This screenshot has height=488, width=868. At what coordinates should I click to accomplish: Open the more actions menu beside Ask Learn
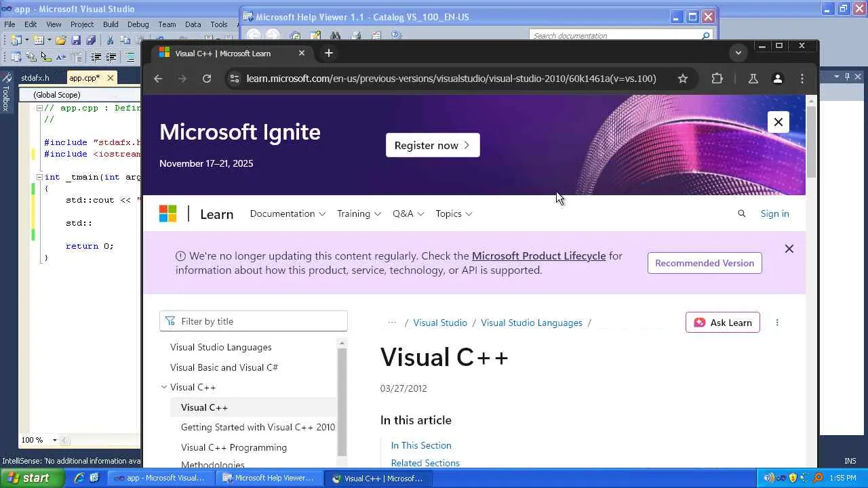(x=777, y=323)
